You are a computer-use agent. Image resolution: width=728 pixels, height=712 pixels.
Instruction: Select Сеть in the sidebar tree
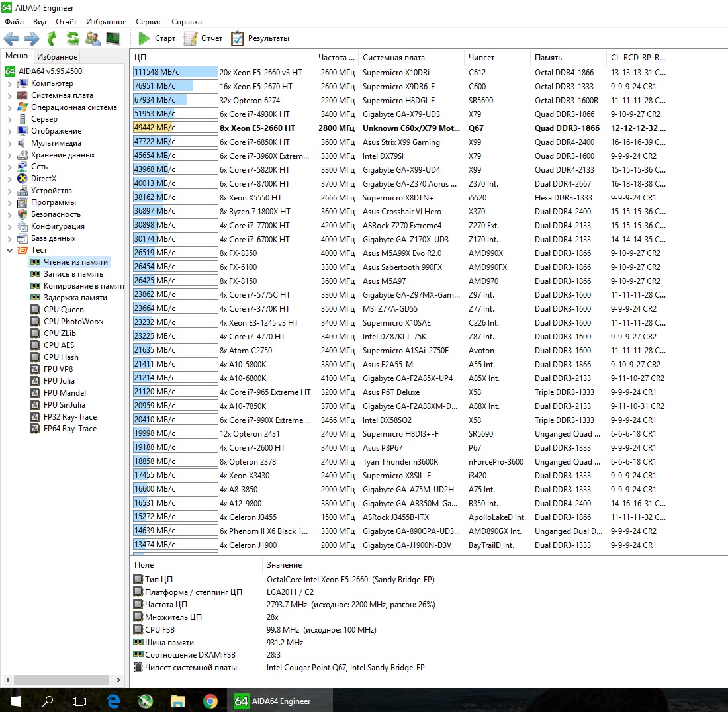pos(39,167)
